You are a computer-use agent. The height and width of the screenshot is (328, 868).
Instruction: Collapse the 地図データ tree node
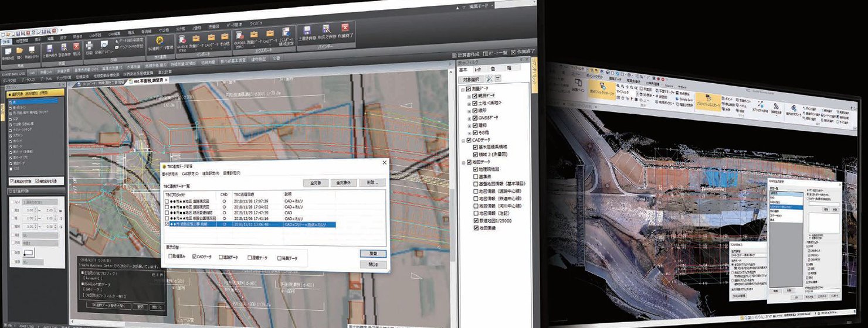pyautogui.click(x=462, y=162)
